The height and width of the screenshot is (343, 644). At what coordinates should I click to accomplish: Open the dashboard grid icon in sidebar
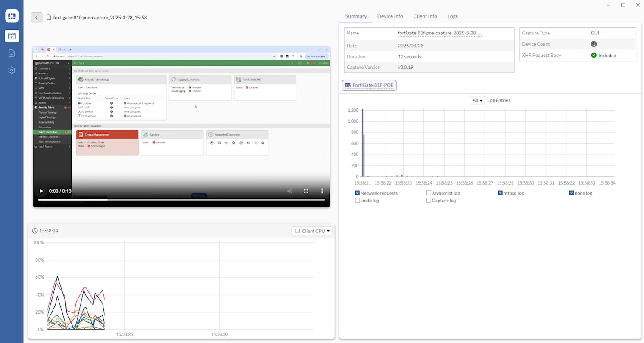click(12, 16)
